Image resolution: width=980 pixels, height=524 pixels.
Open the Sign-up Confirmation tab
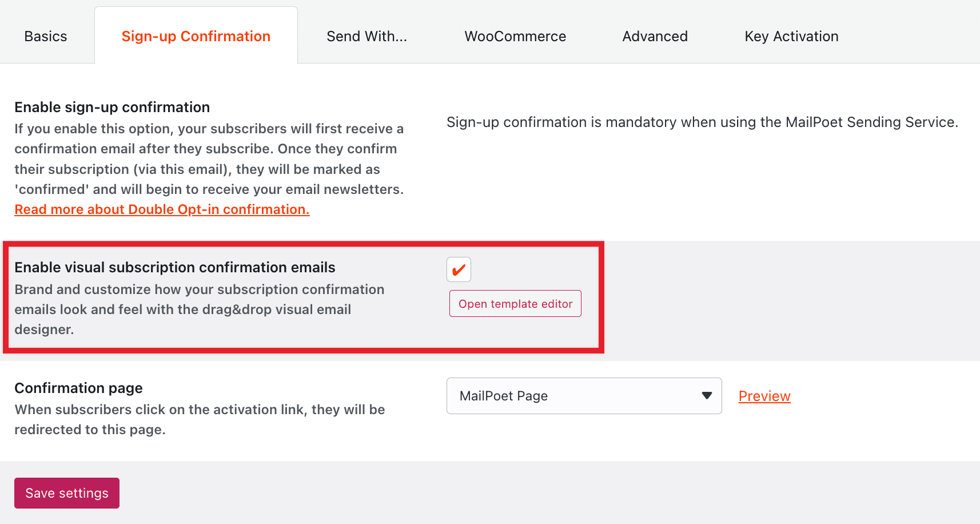[x=196, y=36]
